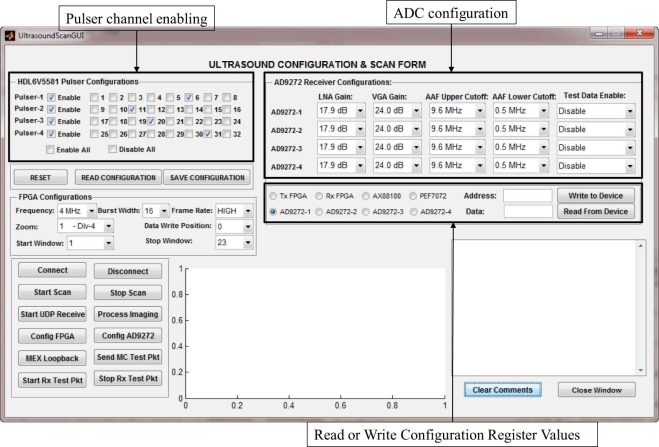Viewport: 659px width, 447px height.
Task: Uncheck pulser channel 31 checkbox
Action: 208,134
